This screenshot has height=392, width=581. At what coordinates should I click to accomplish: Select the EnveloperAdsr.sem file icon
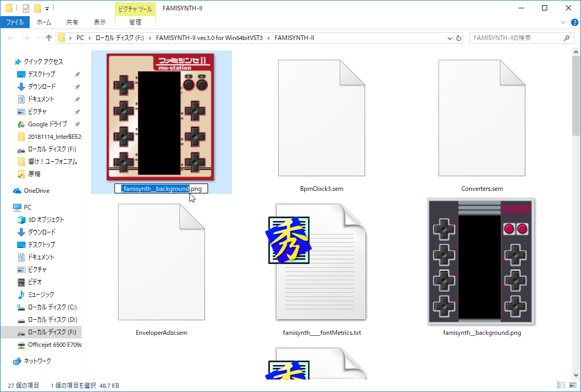point(162,262)
